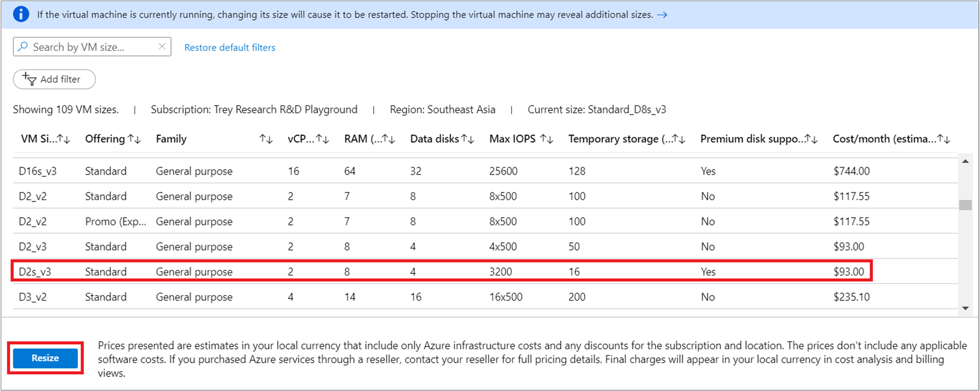
Task: Click the 16x500 Max IOPS value
Action: click(506, 297)
